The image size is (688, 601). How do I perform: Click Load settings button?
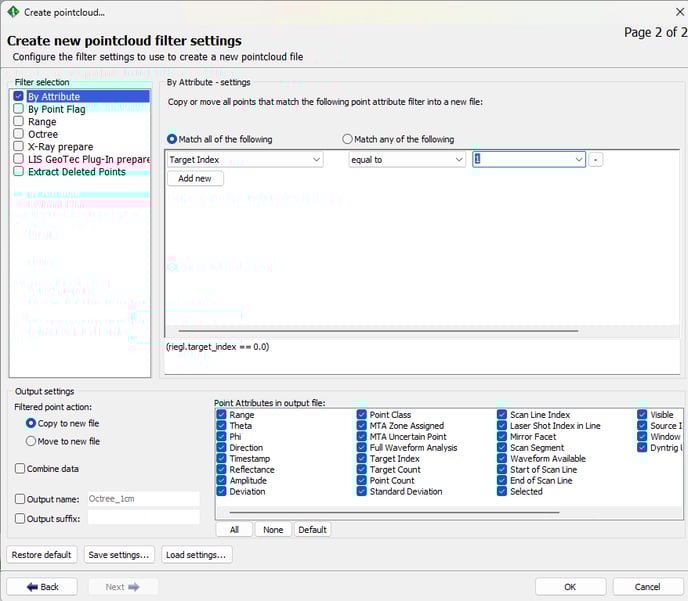(x=196, y=554)
